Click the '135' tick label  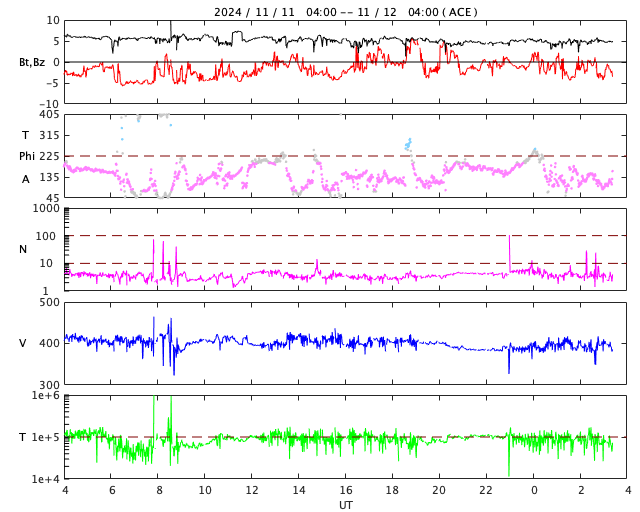point(49,177)
